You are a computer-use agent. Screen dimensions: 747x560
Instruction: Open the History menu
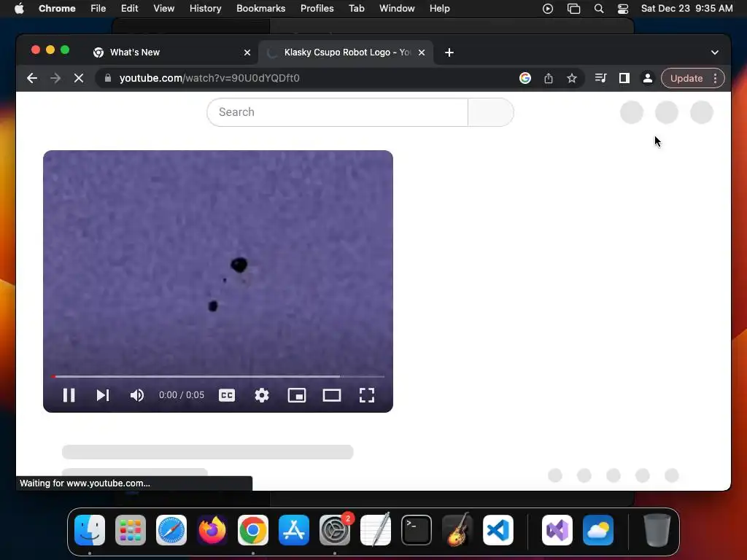(205, 9)
